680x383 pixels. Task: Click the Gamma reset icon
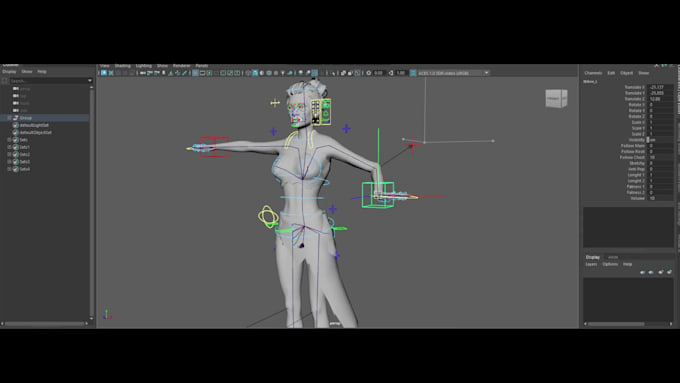(x=391, y=73)
